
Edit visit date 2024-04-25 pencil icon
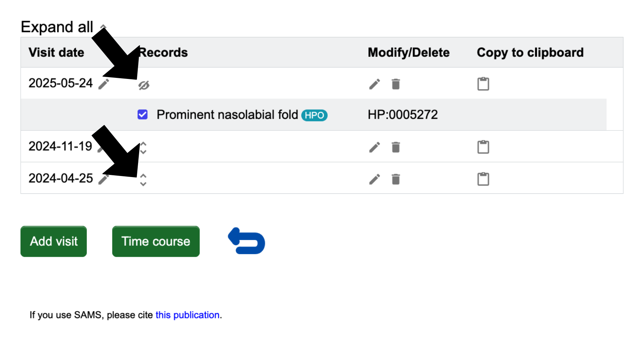point(104,179)
